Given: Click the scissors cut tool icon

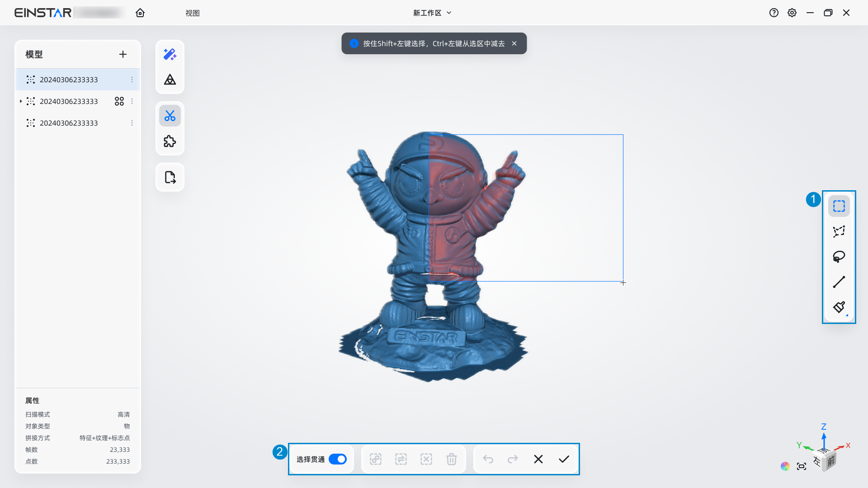Looking at the screenshot, I should [170, 116].
